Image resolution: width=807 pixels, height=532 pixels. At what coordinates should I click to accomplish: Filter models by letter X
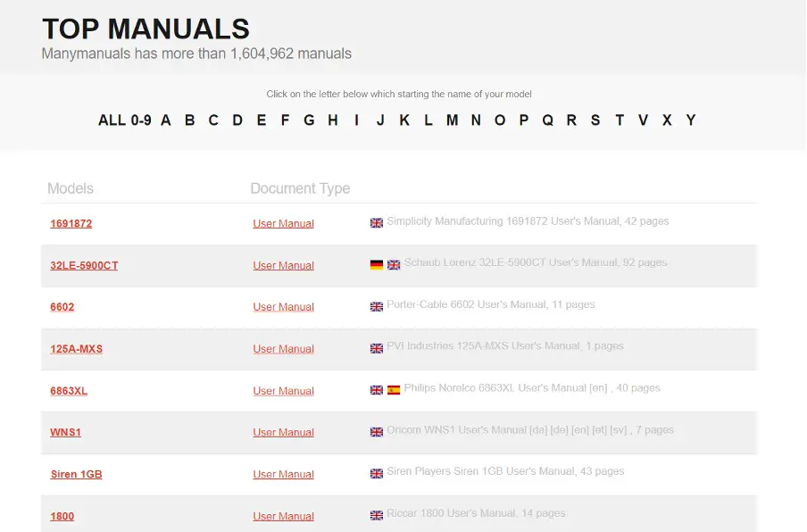(667, 120)
